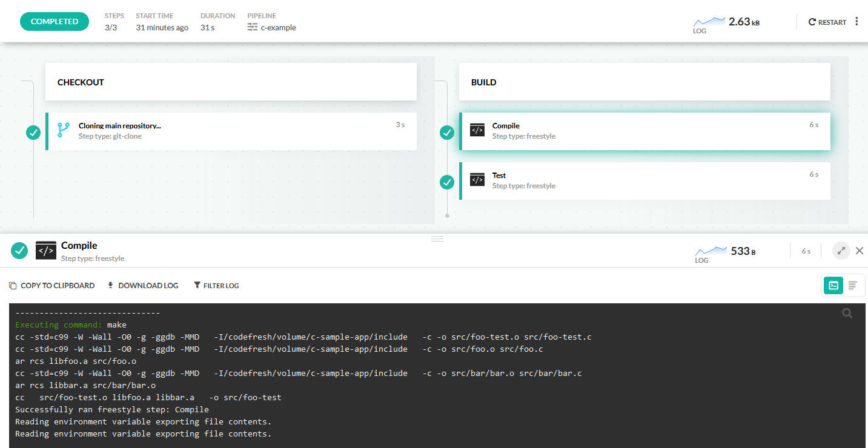The width and height of the screenshot is (868, 448).
Task: Switch to terminal log view
Action: [x=833, y=285]
